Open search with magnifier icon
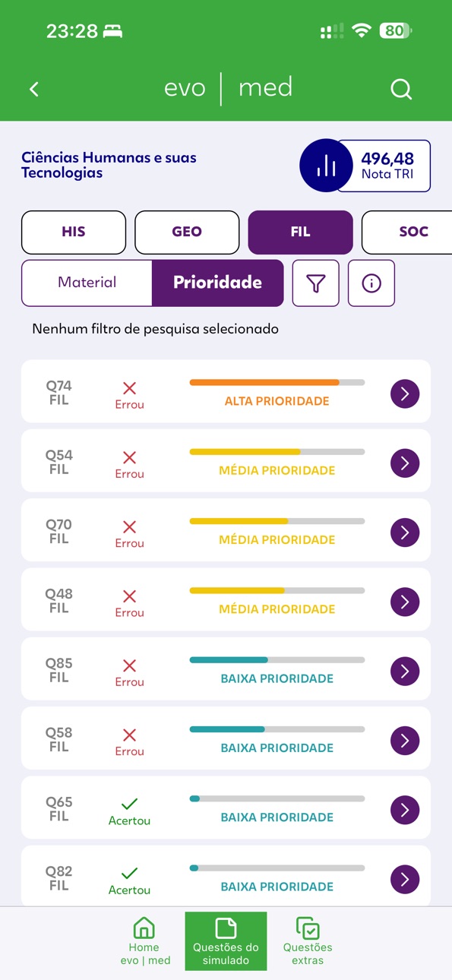Viewport: 452px width, 980px height. 401,89
